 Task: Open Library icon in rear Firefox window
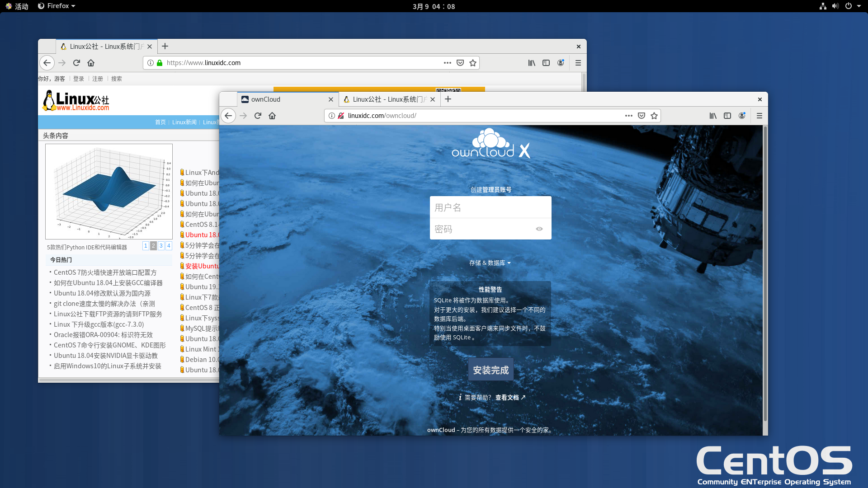532,63
